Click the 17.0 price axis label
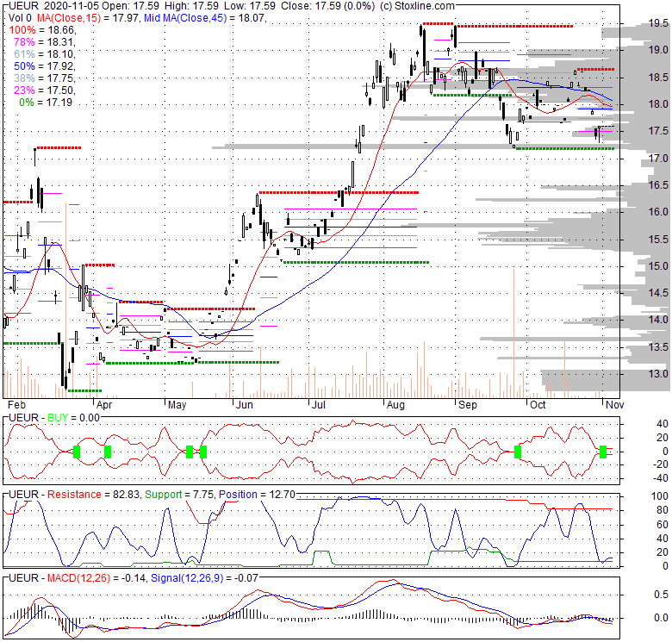This screenshot has height=642, width=672. click(658, 159)
